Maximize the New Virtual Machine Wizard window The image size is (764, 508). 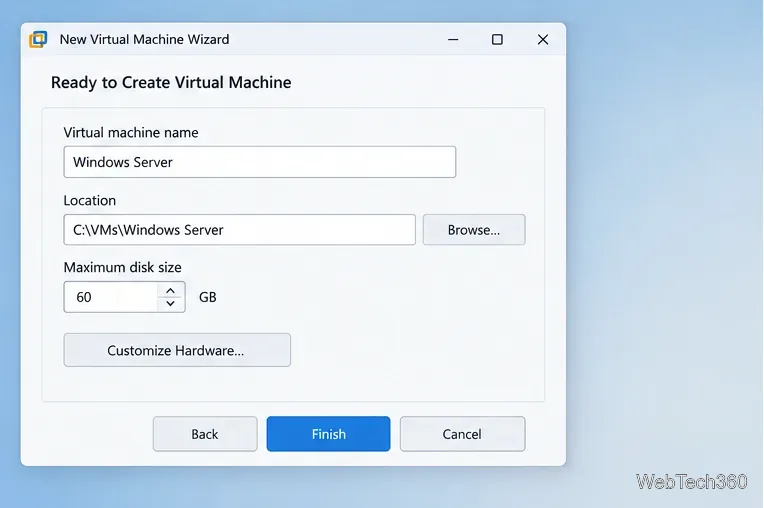[x=497, y=39]
